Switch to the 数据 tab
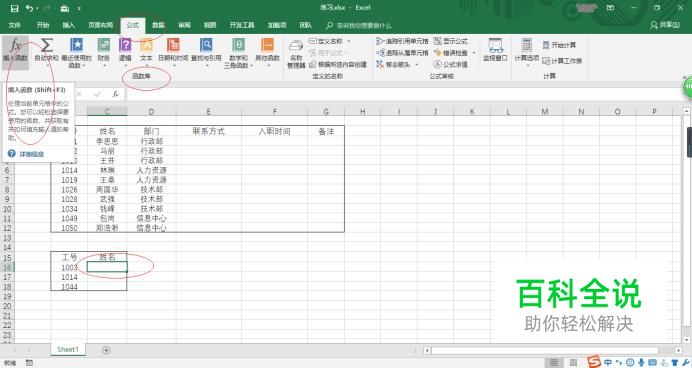692x368 pixels. coord(158,25)
